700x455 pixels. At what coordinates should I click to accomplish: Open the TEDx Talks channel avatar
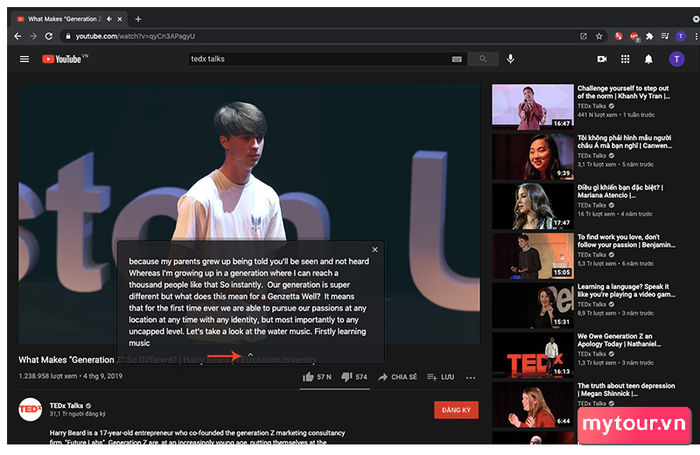[30, 409]
